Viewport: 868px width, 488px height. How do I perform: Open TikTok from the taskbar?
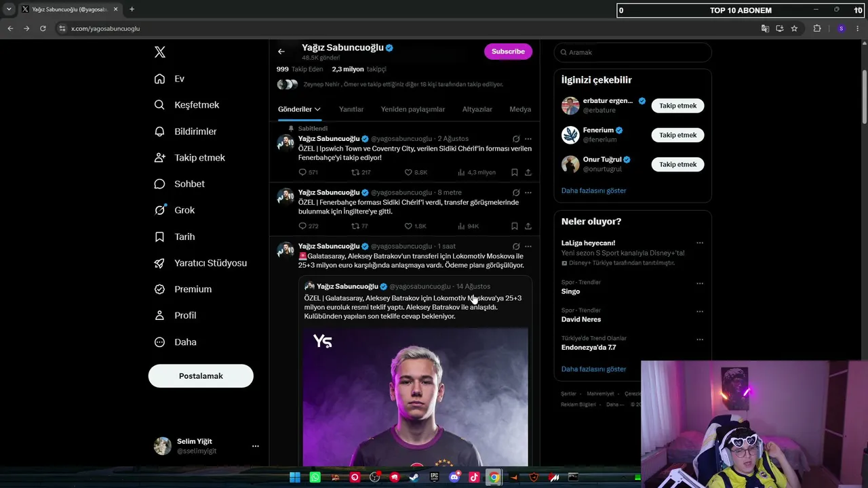pos(474,477)
